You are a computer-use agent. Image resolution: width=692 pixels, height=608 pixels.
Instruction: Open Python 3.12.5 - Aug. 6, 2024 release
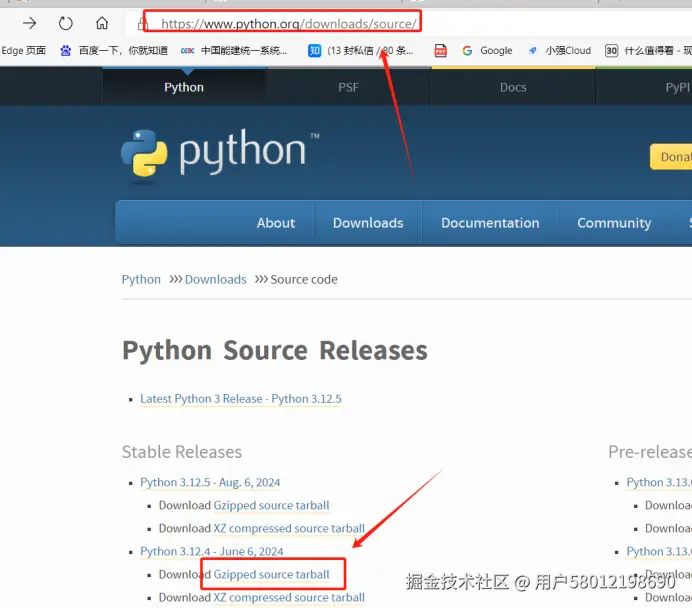[x=210, y=482]
